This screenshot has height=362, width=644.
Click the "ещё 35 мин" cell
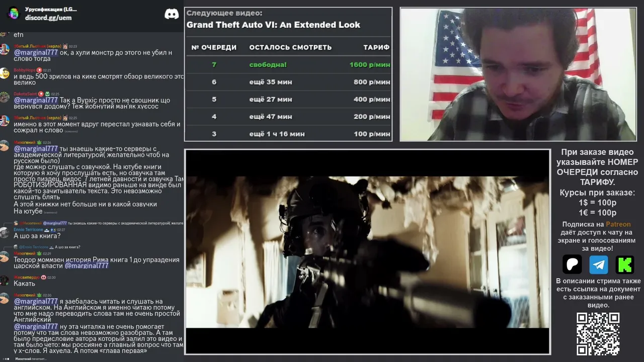point(270,82)
